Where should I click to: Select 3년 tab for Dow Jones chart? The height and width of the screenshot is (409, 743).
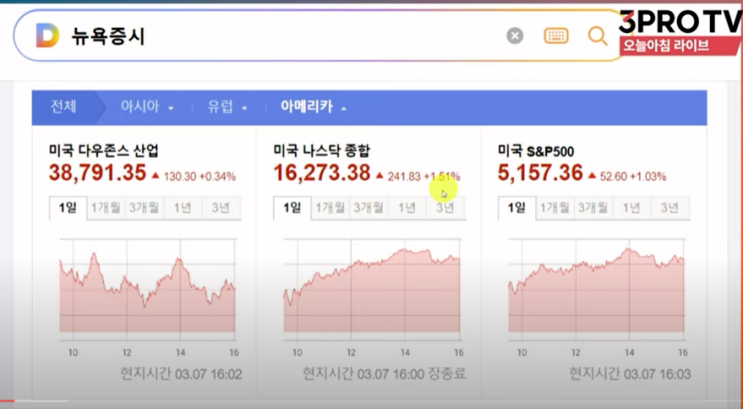(x=221, y=208)
